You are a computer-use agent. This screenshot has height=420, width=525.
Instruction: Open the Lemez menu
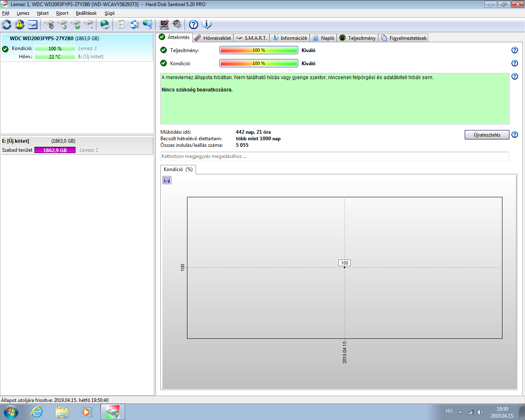point(23,13)
